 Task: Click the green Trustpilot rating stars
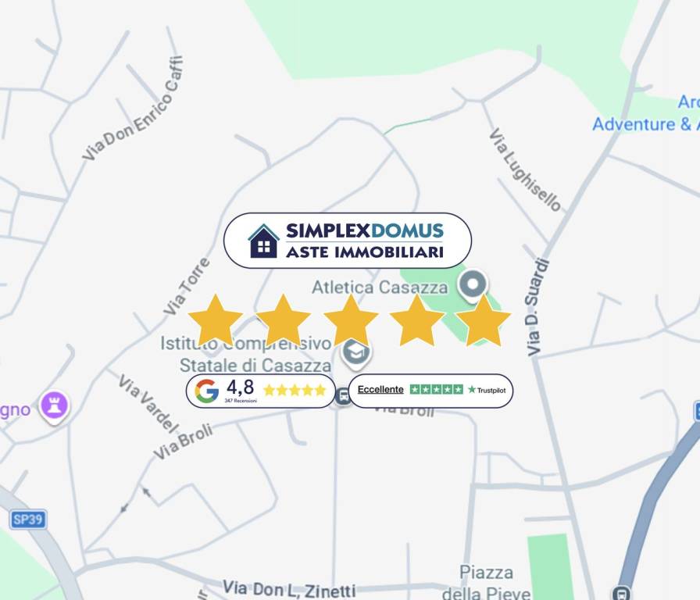coord(437,389)
